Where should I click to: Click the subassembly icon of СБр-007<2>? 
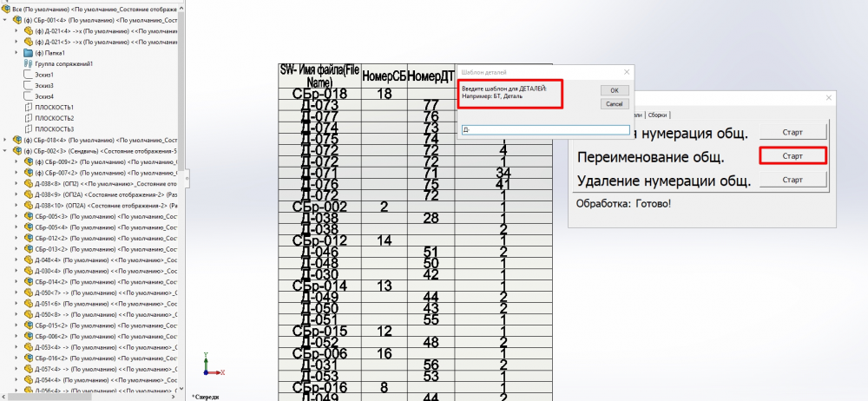coord(29,173)
